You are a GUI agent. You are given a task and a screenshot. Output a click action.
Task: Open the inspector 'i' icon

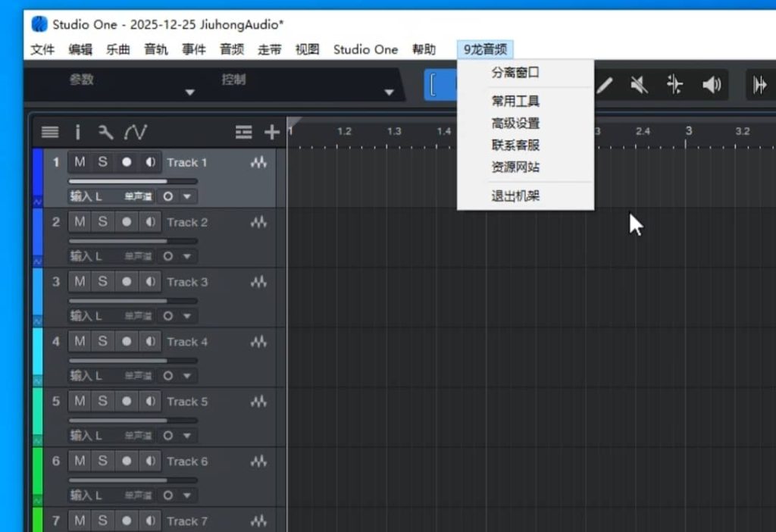click(x=77, y=133)
